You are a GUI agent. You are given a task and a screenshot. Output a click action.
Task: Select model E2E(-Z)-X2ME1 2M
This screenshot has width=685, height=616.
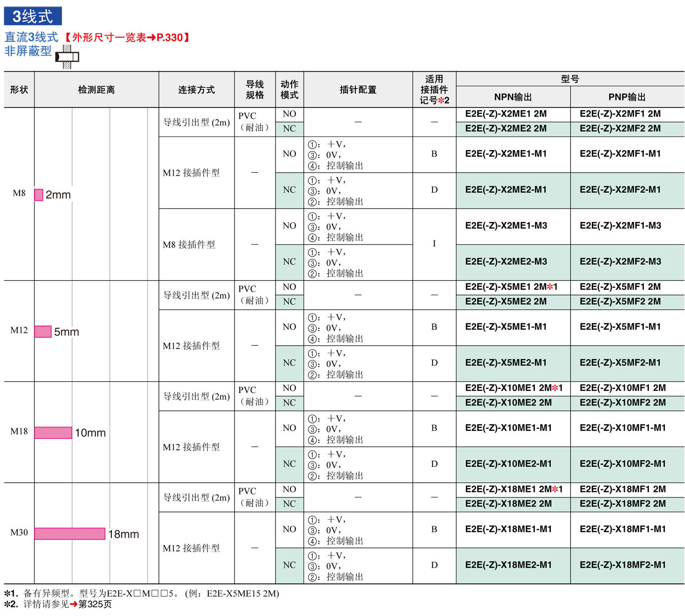pos(506,114)
